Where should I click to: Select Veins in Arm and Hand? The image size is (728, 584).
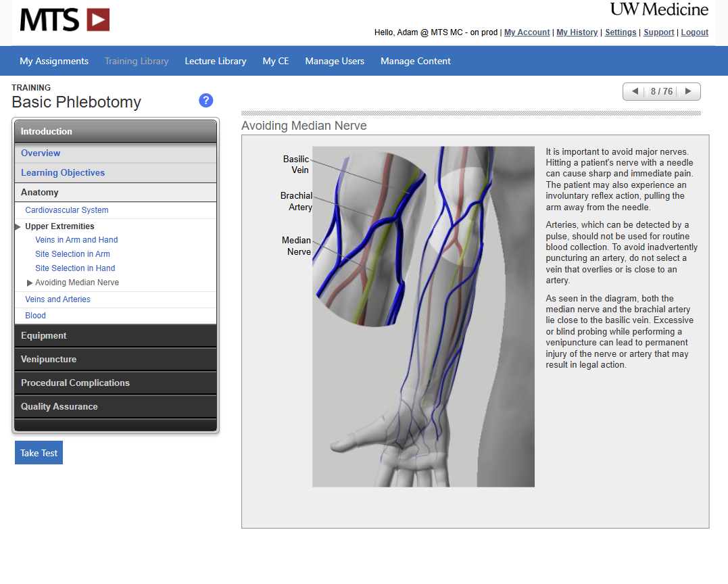click(x=76, y=240)
